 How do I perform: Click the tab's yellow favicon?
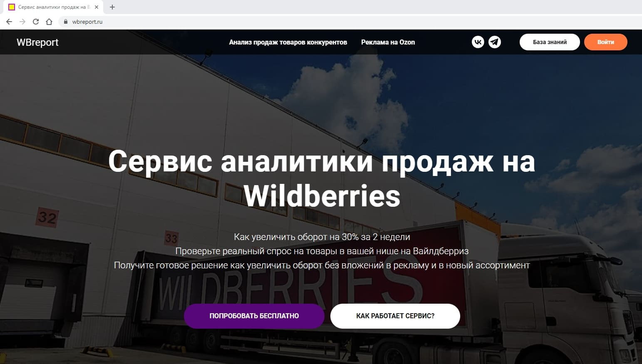(12, 7)
